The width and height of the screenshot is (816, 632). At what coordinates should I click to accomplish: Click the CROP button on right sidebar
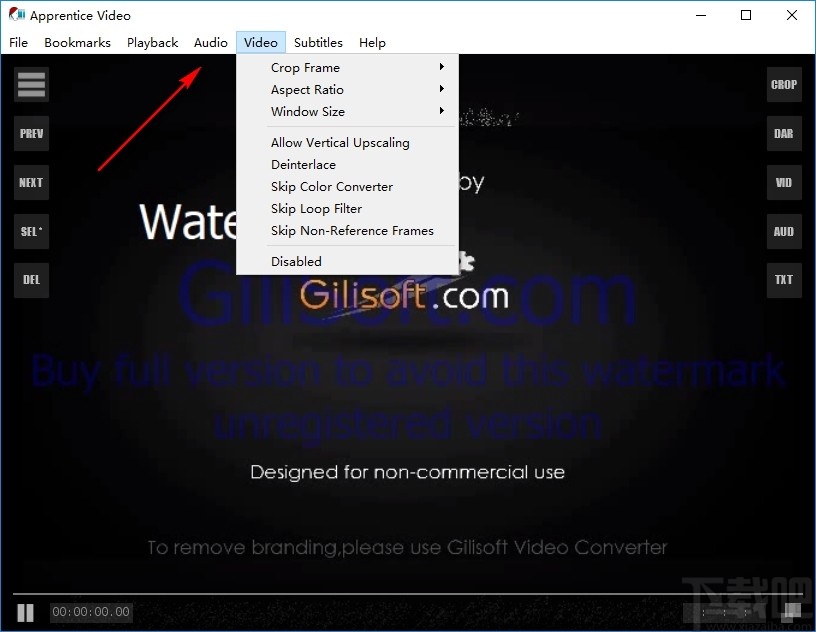click(x=784, y=84)
